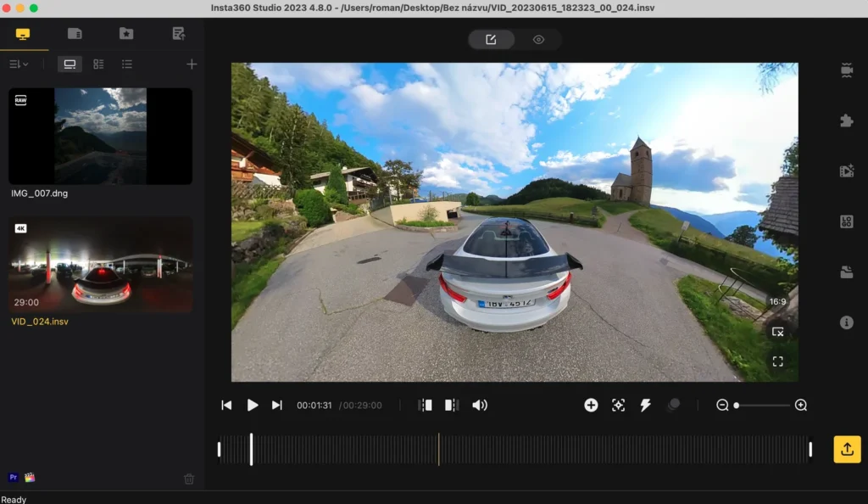Open the stabilization settings icon
Screen dimensions: 868x504
click(x=847, y=70)
